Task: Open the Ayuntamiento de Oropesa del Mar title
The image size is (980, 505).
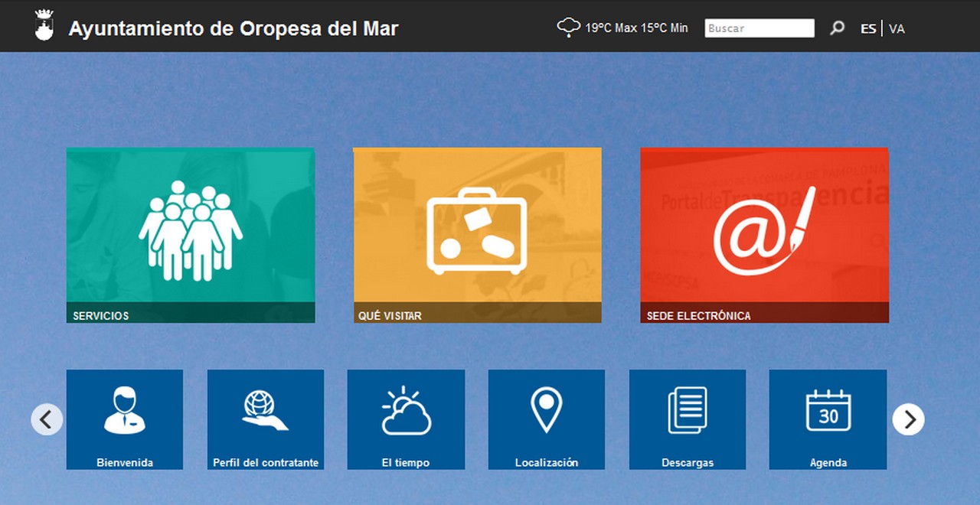Action: (234, 28)
